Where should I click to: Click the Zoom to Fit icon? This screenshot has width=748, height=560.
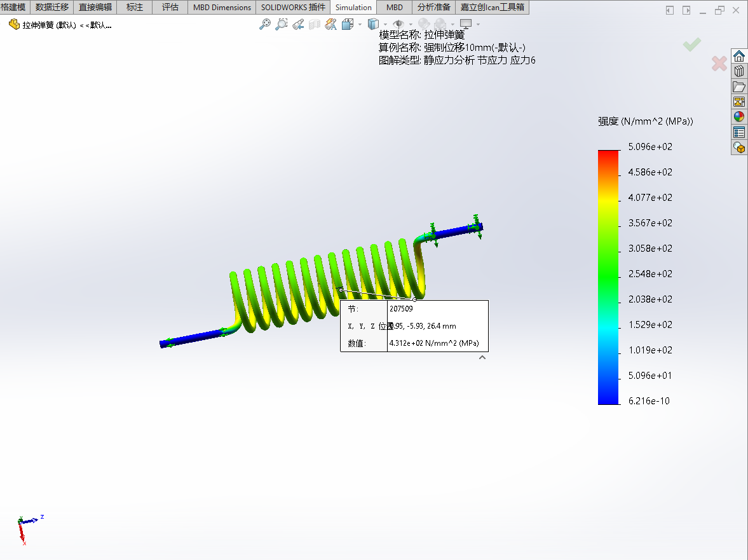(265, 24)
